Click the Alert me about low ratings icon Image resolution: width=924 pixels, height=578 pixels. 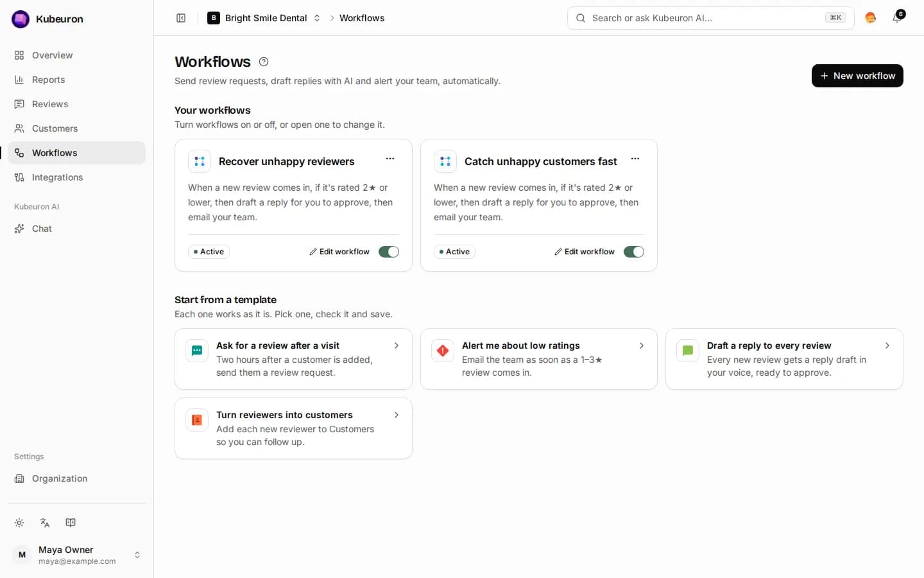coord(443,351)
